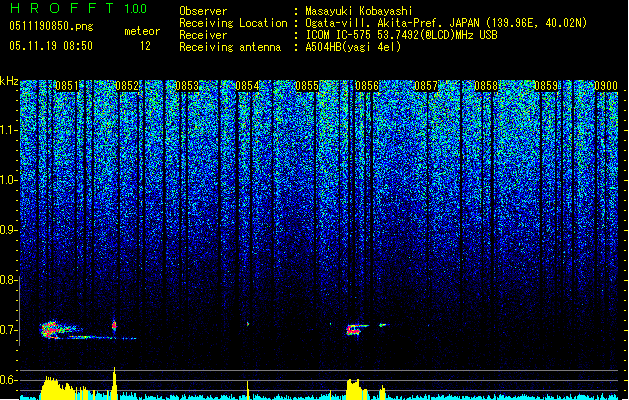
Task: Click the Receiver label
Action: pos(203,35)
